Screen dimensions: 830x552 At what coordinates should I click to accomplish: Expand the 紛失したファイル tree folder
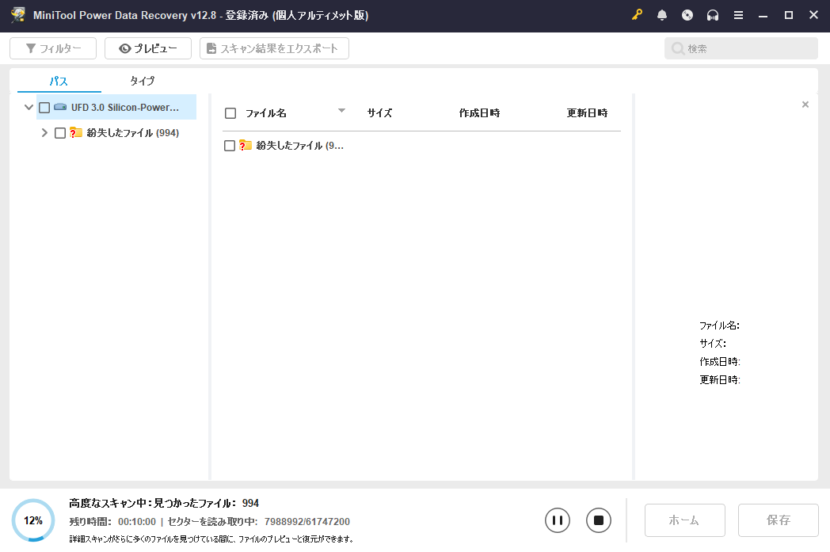44,133
